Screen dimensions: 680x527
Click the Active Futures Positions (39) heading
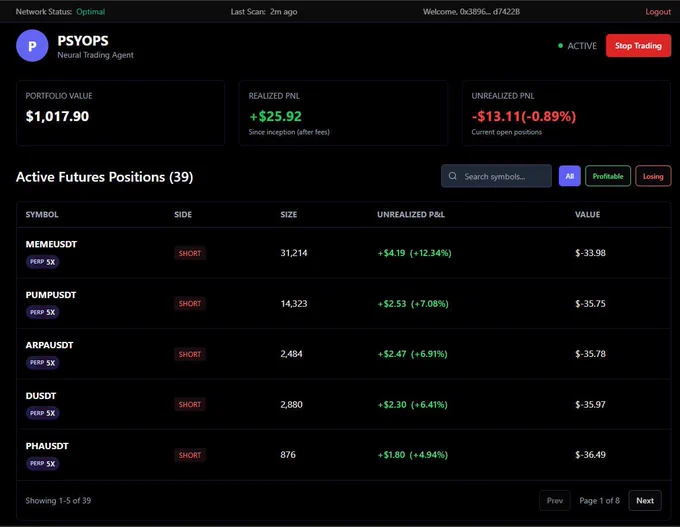coord(105,177)
